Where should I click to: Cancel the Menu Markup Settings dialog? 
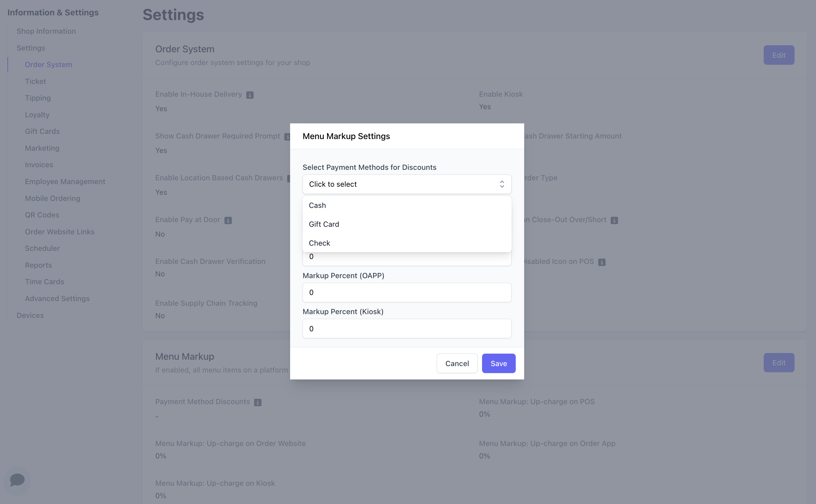pos(457,363)
